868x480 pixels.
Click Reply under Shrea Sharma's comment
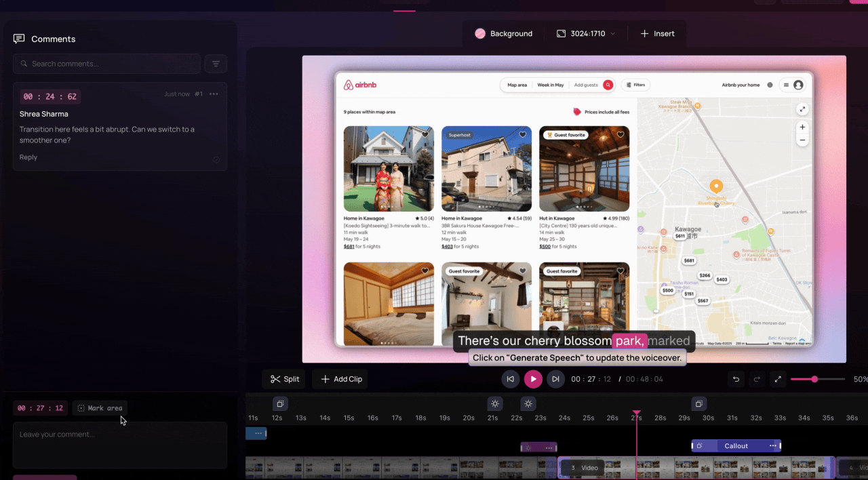click(28, 157)
